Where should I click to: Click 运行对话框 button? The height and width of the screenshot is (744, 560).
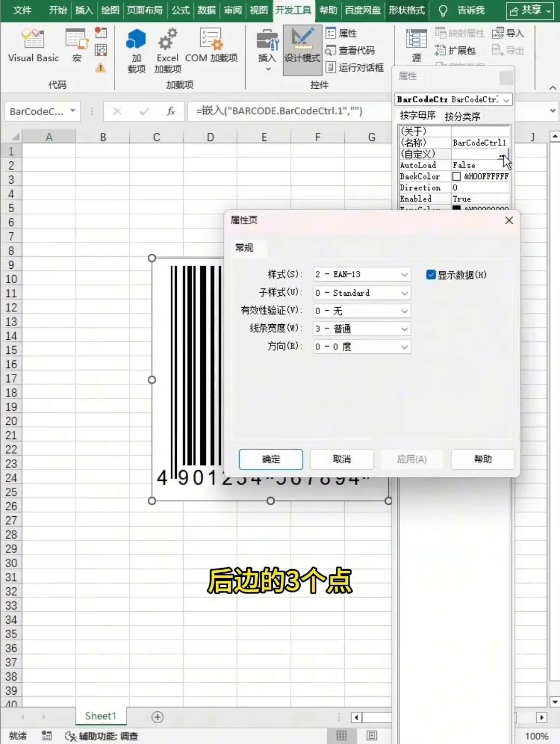[355, 67]
